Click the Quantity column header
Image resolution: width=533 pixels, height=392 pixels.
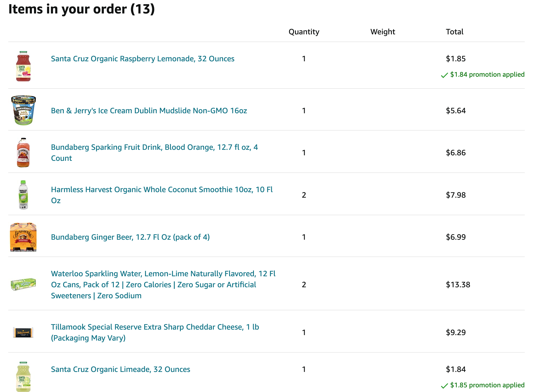304,32
